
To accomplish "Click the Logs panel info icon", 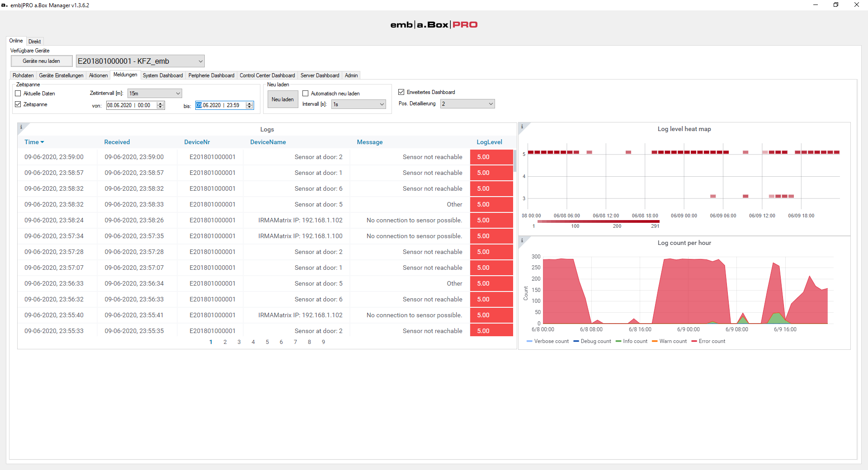I will pos(21,127).
